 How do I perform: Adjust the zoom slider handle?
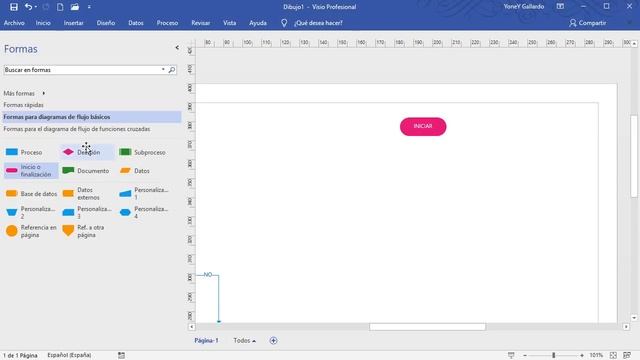coord(553,356)
